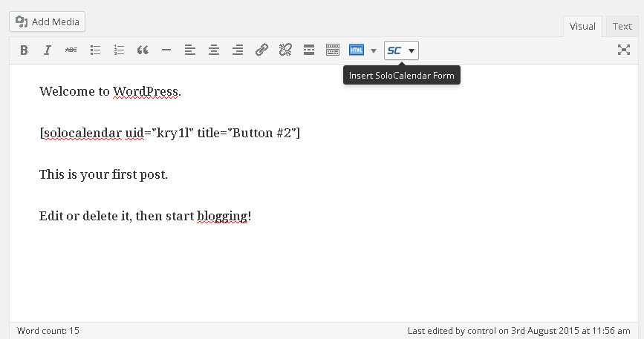The width and height of the screenshot is (644, 339).
Task: Align text center
Action: 214,50
